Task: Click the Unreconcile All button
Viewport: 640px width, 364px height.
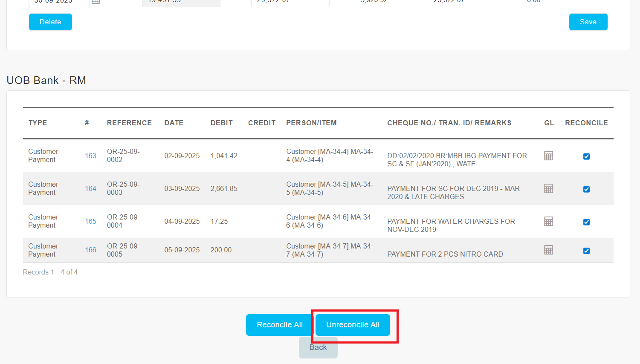Action: pyautogui.click(x=353, y=325)
